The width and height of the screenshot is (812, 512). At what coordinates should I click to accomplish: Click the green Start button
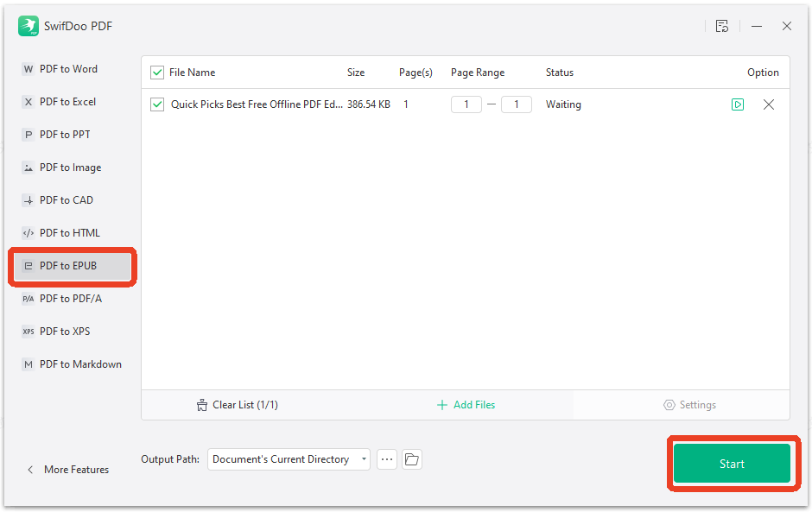[732, 464]
